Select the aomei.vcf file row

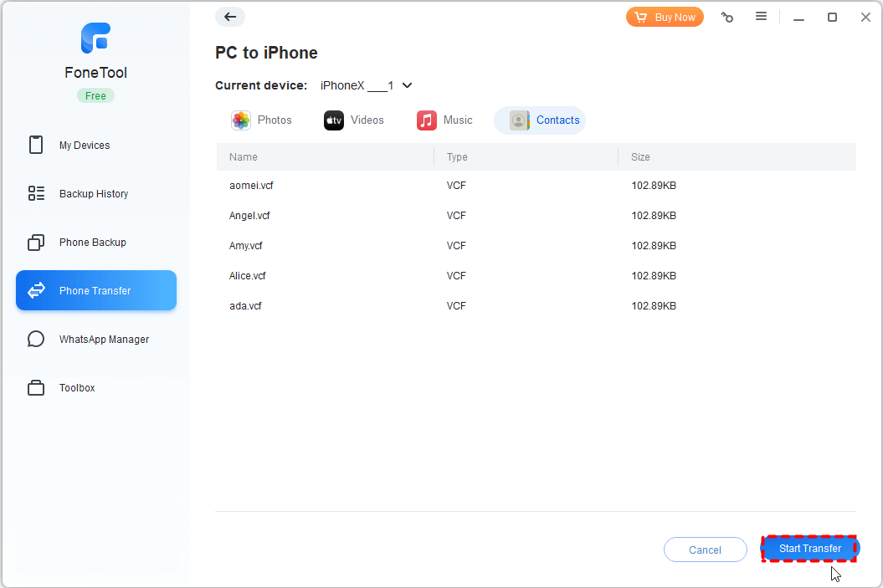coord(536,186)
